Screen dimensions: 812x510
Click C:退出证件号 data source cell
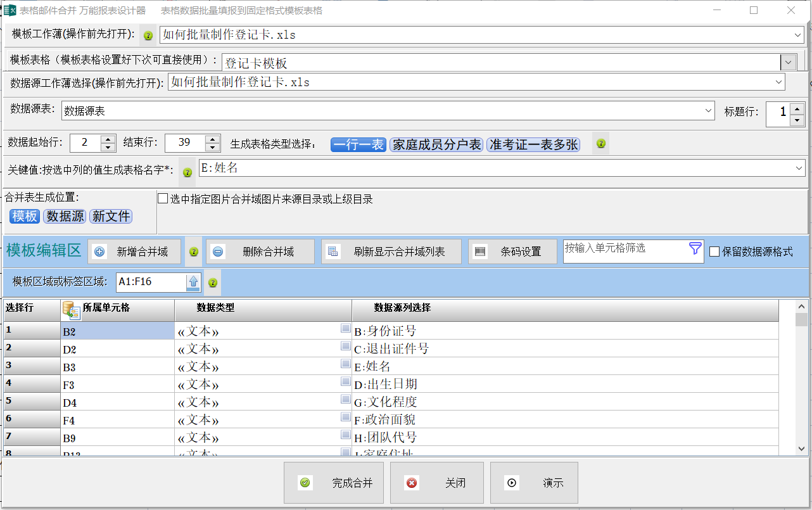coord(565,348)
